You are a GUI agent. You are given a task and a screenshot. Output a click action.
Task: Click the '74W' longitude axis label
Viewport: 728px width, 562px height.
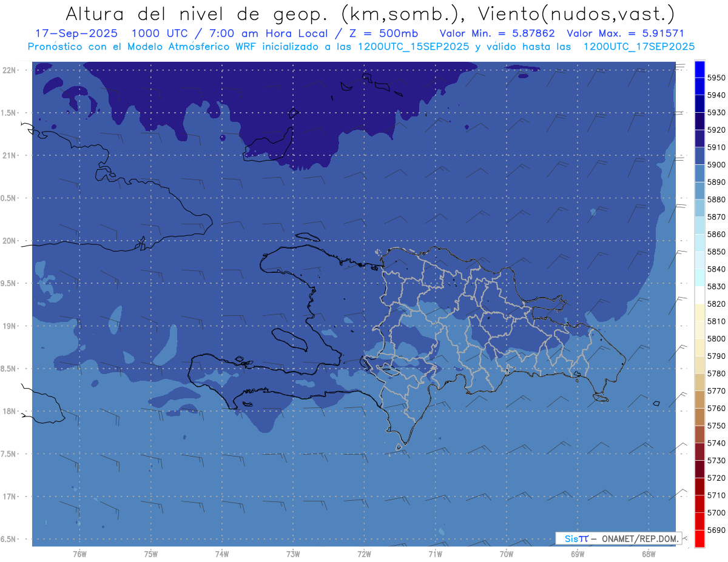(222, 554)
